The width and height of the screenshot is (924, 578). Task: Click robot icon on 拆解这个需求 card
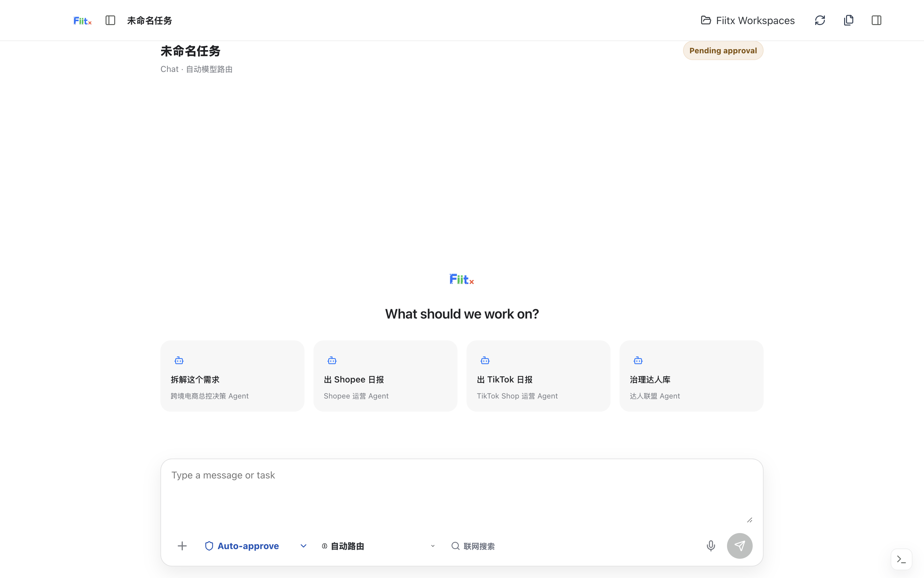coord(179,361)
